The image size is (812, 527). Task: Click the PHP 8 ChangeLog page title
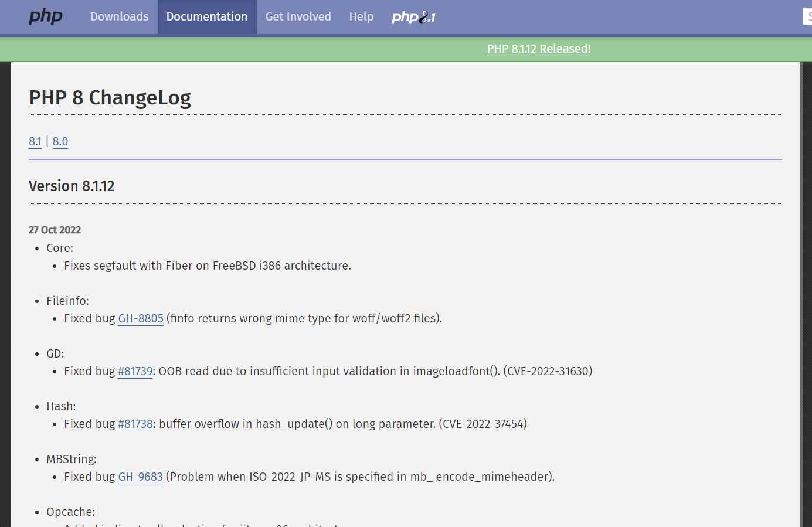[110, 97]
